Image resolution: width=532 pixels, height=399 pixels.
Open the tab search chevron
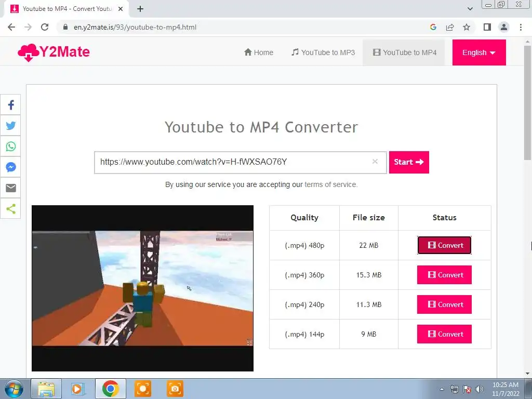[470, 9]
